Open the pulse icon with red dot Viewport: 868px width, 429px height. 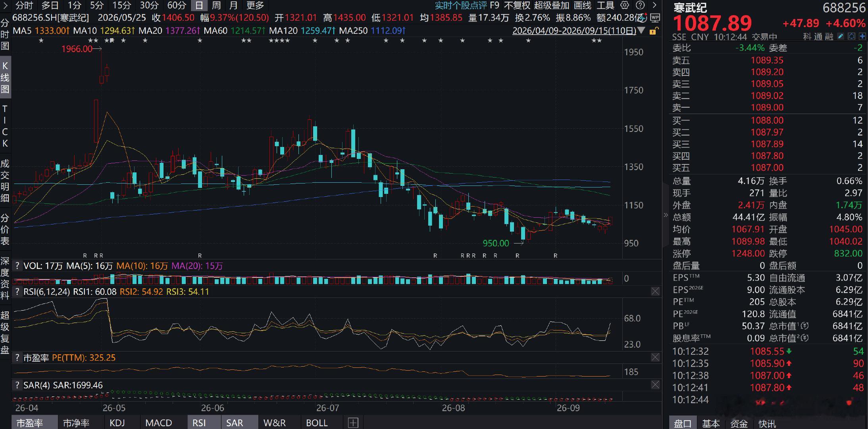point(643,18)
